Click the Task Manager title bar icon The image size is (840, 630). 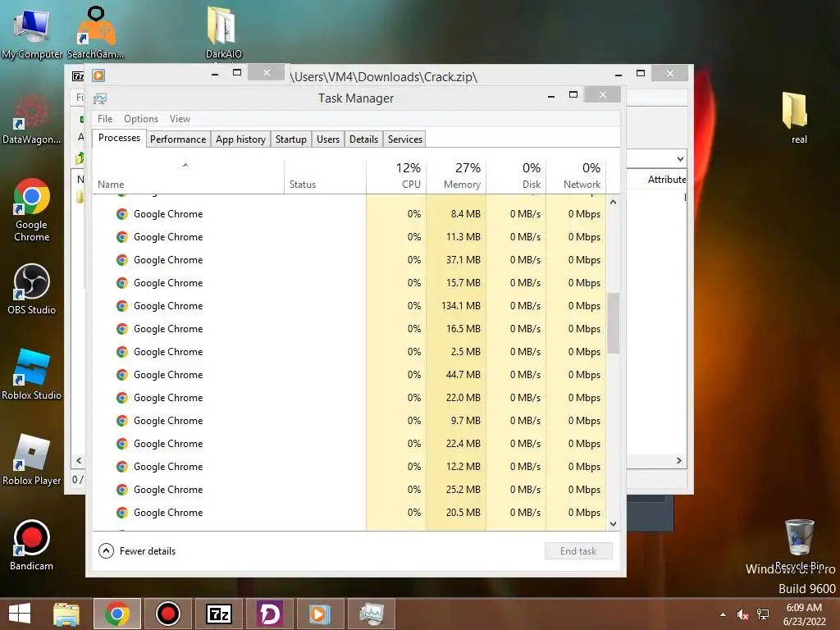[x=100, y=98]
